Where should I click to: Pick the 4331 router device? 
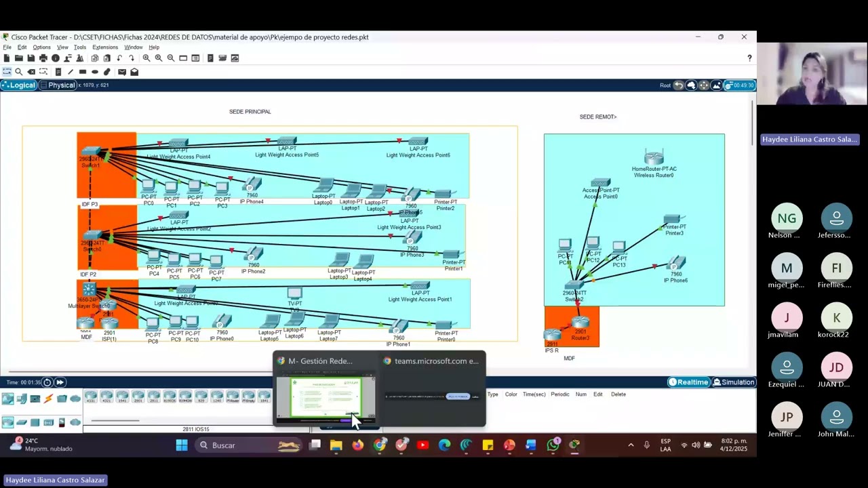[x=91, y=396]
